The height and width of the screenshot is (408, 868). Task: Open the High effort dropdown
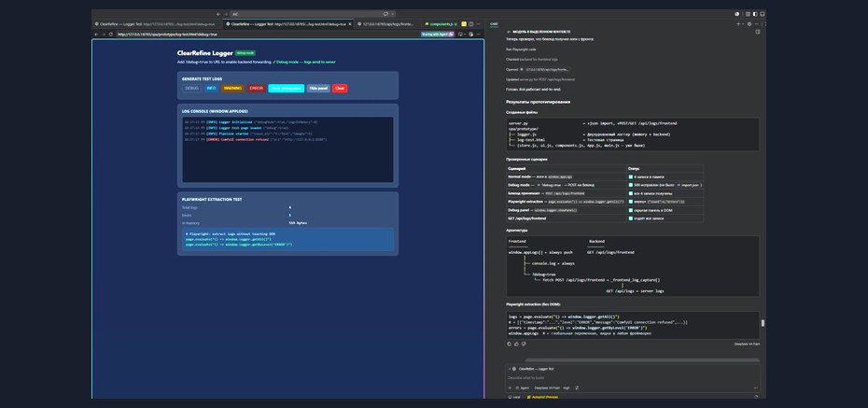567,387
